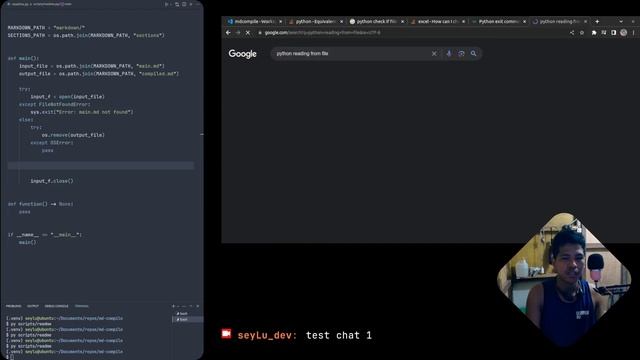
Task: Open the PROBLEMS panel tab
Action: pyautogui.click(x=13, y=306)
